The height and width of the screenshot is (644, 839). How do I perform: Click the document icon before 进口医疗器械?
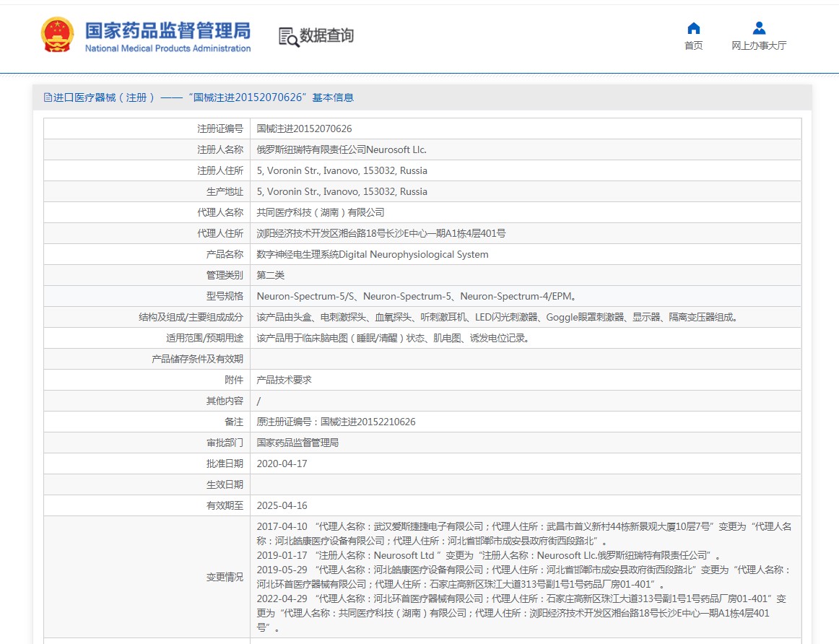coord(48,97)
